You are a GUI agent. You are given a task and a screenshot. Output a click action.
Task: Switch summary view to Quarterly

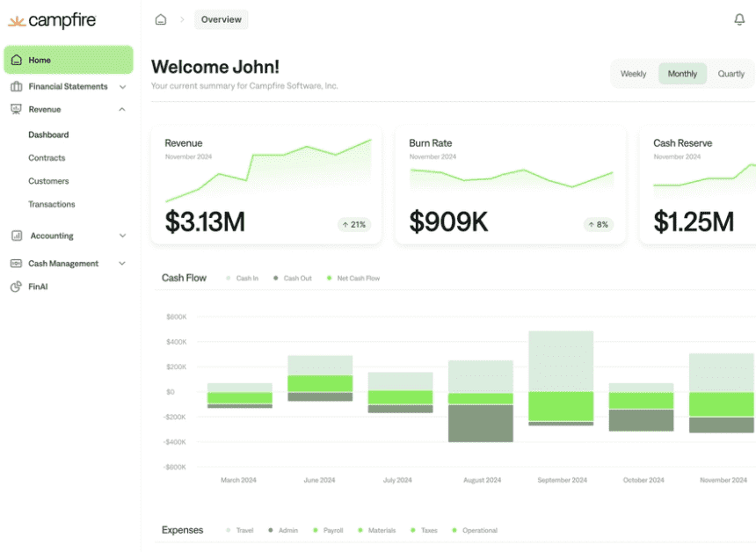click(x=731, y=74)
